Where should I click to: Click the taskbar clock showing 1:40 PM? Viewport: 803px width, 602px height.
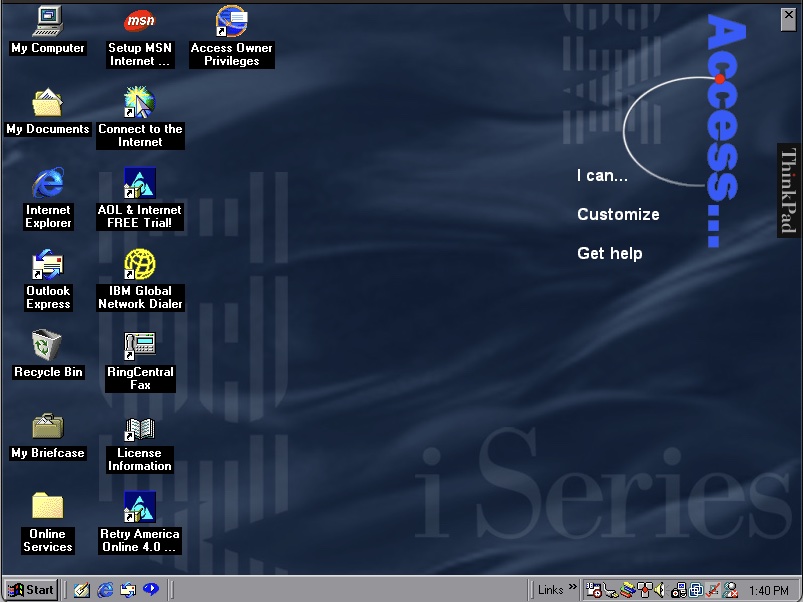pos(768,590)
